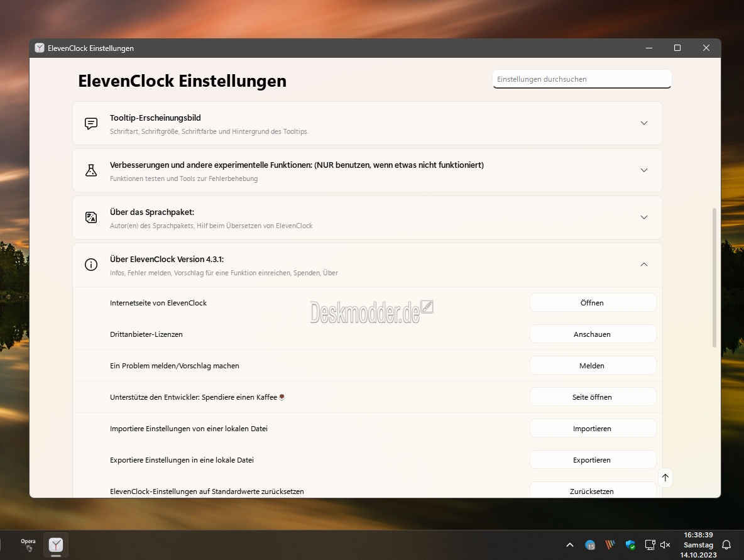Click the Windows Security shield tray icon
This screenshot has width=744, height=560.
pos(630,545)
